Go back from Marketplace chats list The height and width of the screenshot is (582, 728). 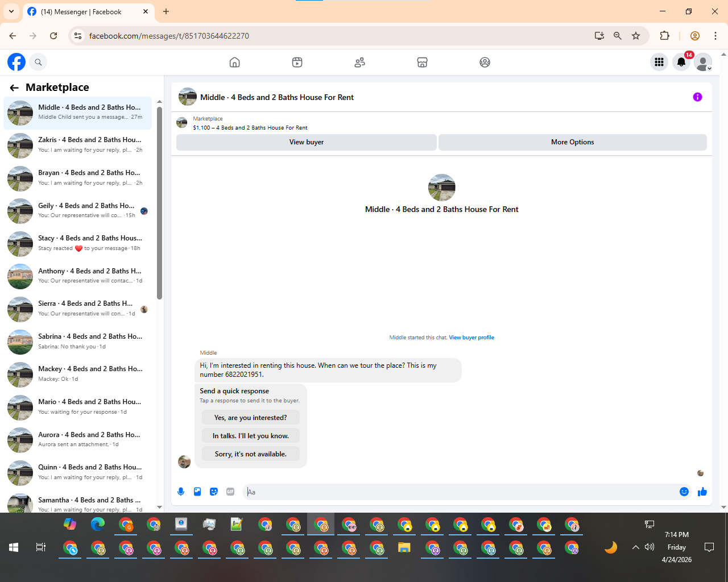(14, 88)
